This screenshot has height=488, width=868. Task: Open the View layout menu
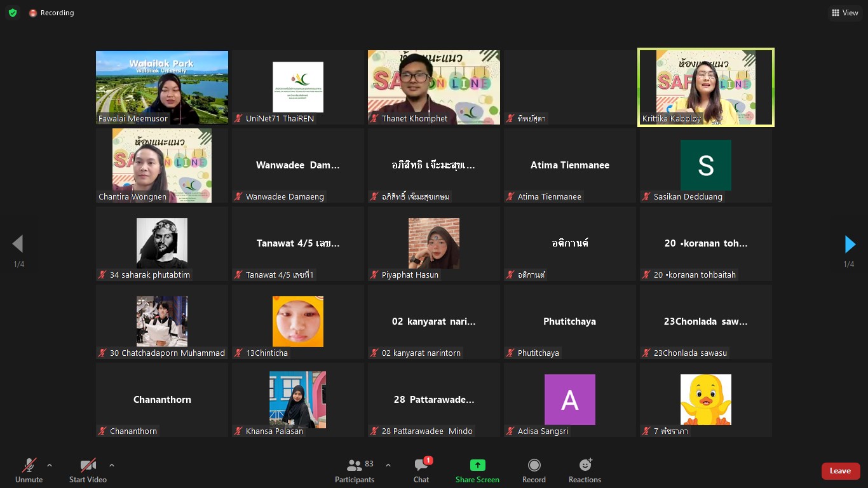[x=844, y=13]
